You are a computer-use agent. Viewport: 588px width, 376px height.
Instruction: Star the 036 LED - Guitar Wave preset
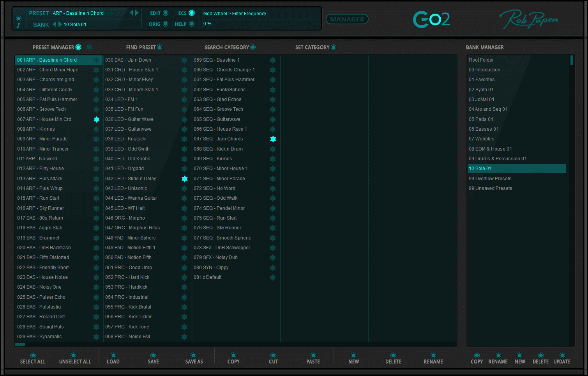coord(184,119)
